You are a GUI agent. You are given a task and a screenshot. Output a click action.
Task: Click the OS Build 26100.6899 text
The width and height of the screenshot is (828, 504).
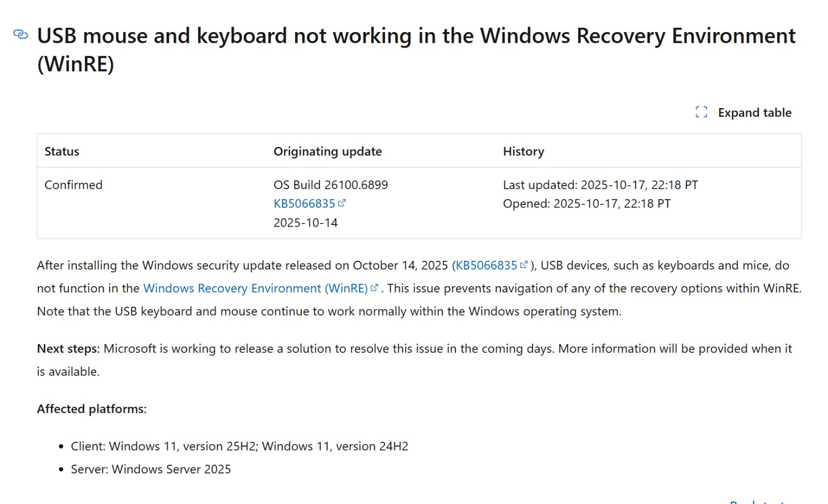coord(331,185)
